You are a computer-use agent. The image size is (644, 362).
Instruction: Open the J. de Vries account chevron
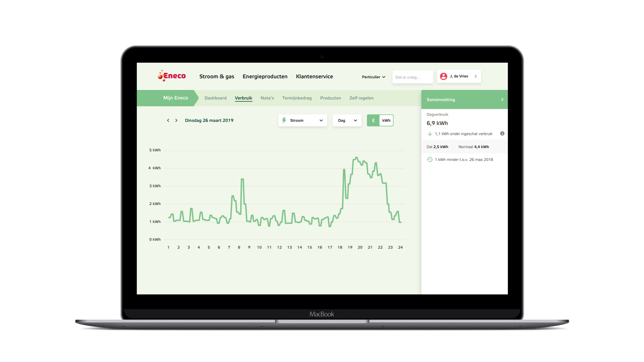click(476, 76)
